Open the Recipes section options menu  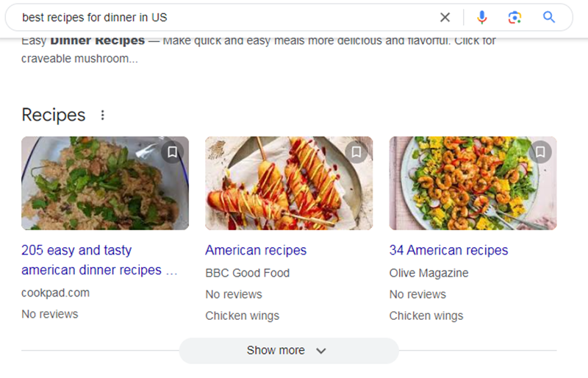[x=103, y=115]
